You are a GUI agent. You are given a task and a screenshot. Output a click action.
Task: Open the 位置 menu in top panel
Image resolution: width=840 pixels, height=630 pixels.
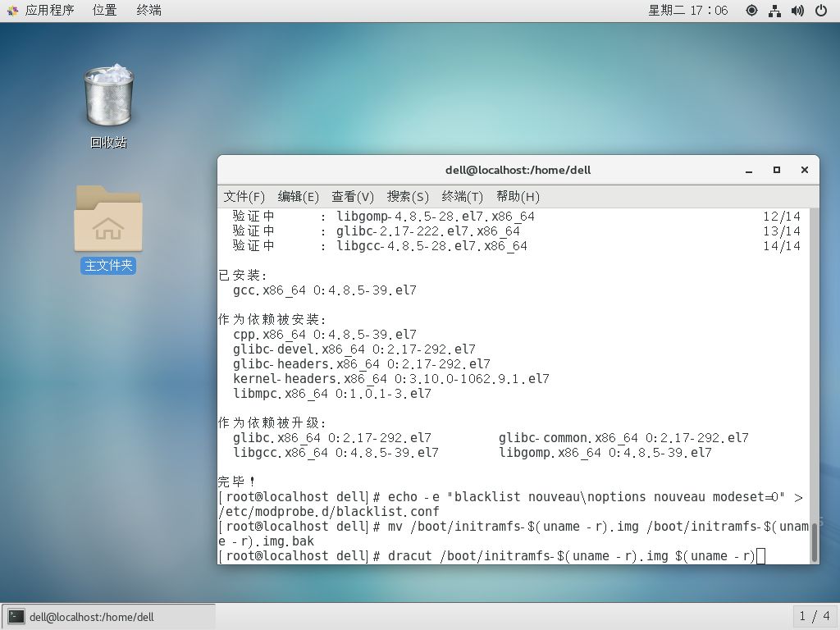coord(104,10)
